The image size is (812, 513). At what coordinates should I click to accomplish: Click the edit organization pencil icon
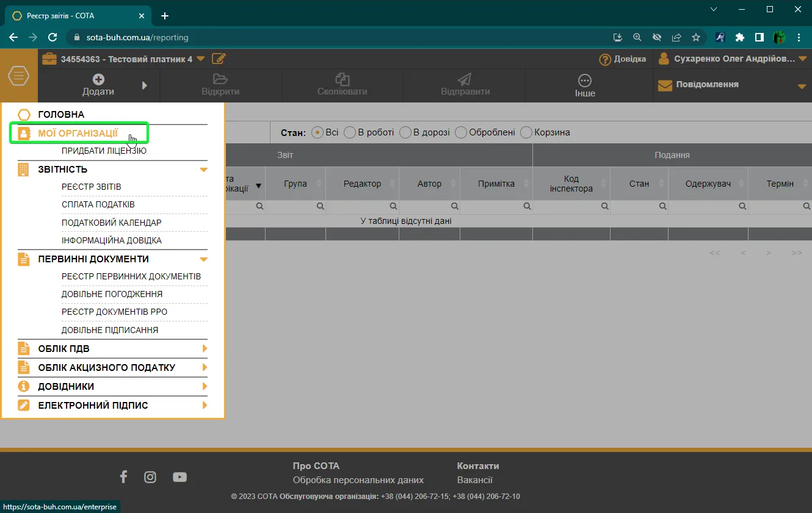219,59
